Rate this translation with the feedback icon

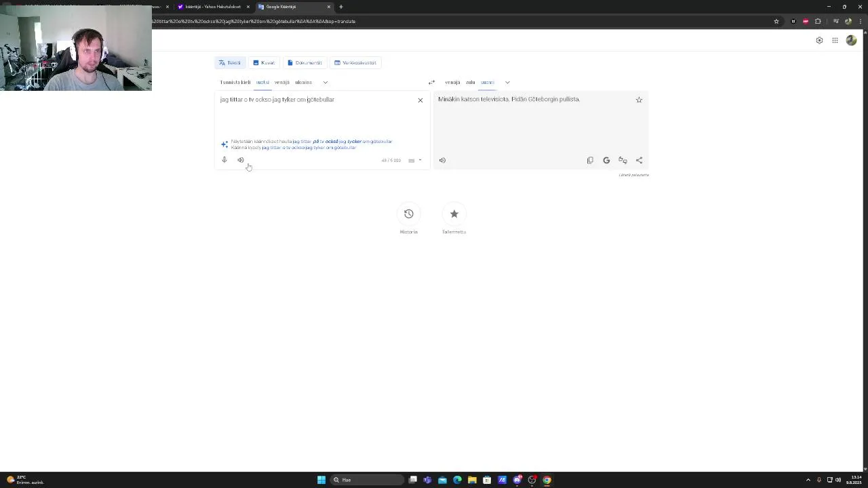click(x=623, y=161)
